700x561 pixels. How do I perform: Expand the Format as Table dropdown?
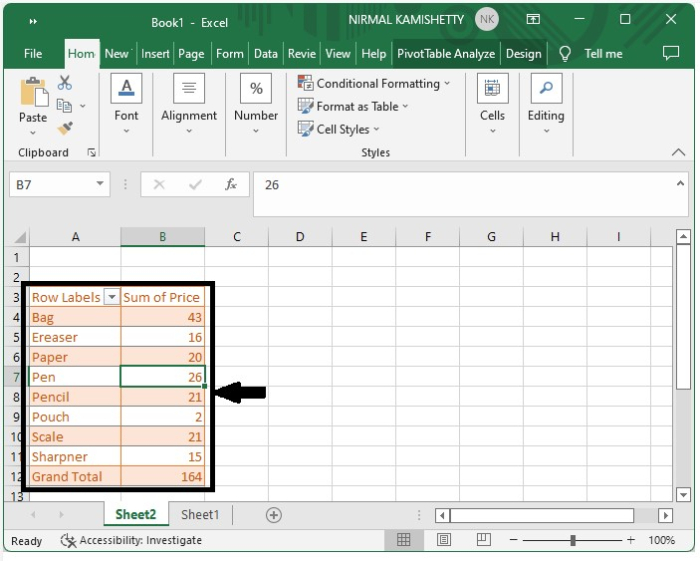coord(405,106)
